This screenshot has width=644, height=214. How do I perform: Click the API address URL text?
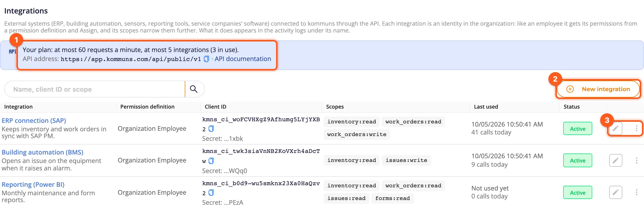(131, 59)
